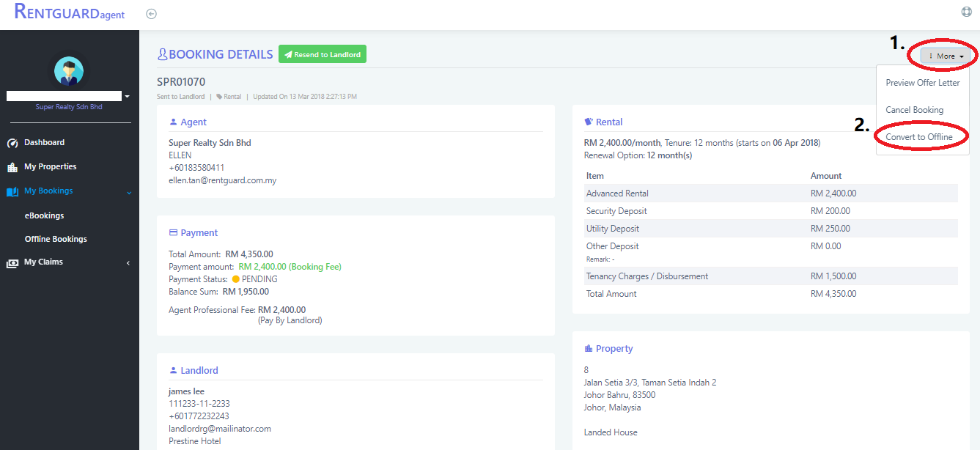Click Super Realty Sdn Bhd sidebar link

[x=69, y=107]
